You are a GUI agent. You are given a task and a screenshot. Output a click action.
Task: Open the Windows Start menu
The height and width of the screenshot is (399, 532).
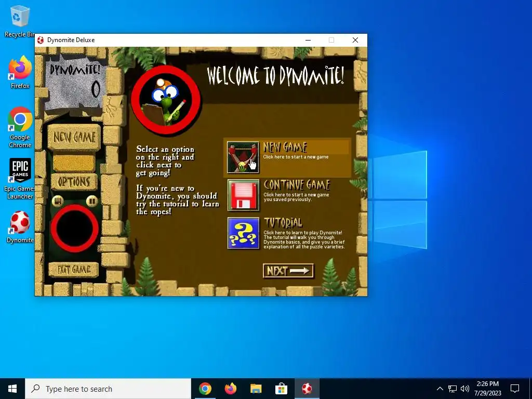click(12, 389)
